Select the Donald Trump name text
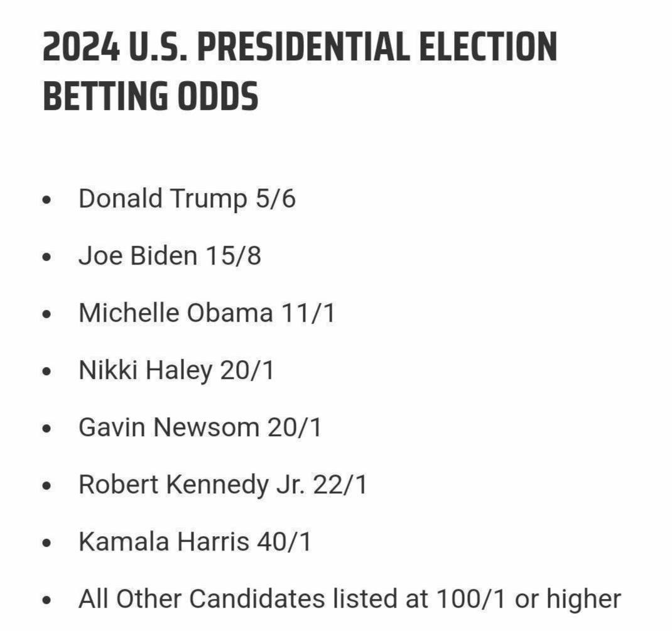The image size is (672, 631). click(162, 199)
